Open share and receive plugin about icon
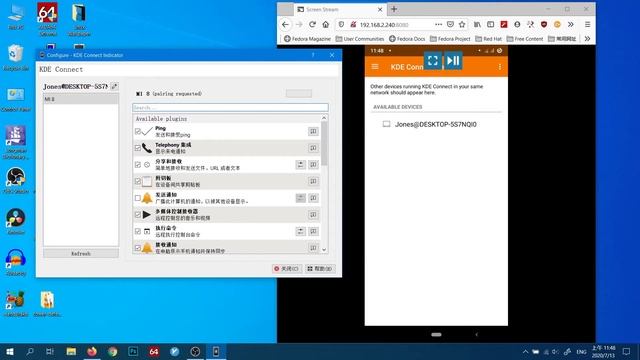Screen dimensions: 640x360 [313, 164]
